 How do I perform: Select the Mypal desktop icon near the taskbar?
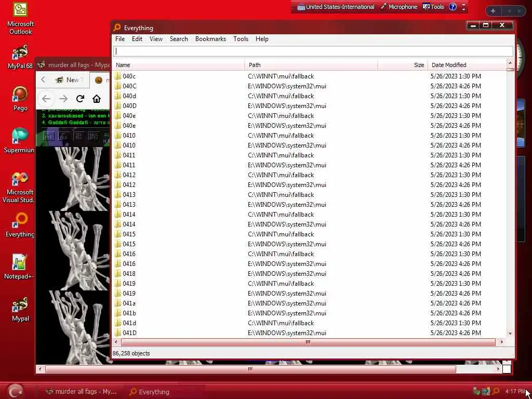(x=20, y=309)
